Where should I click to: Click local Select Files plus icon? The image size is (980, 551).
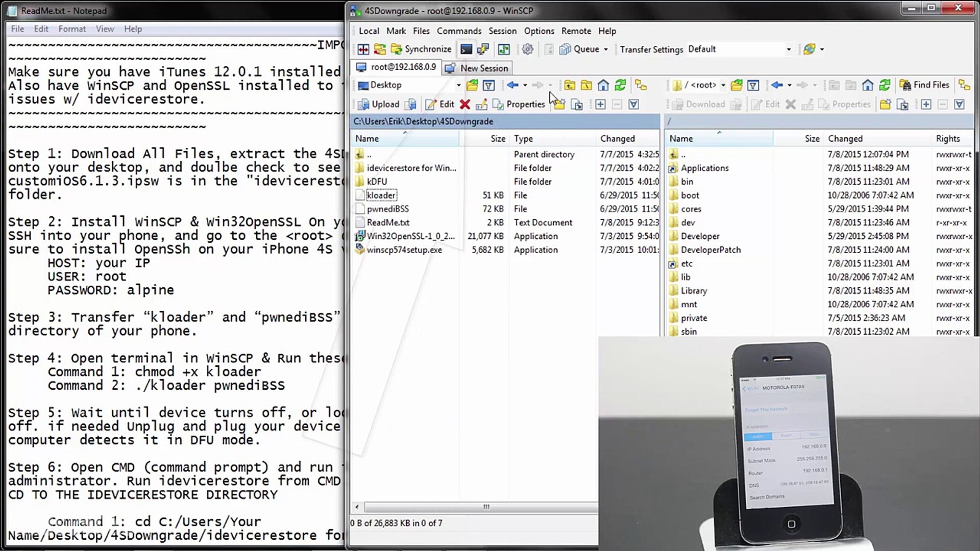click(600, 105)
